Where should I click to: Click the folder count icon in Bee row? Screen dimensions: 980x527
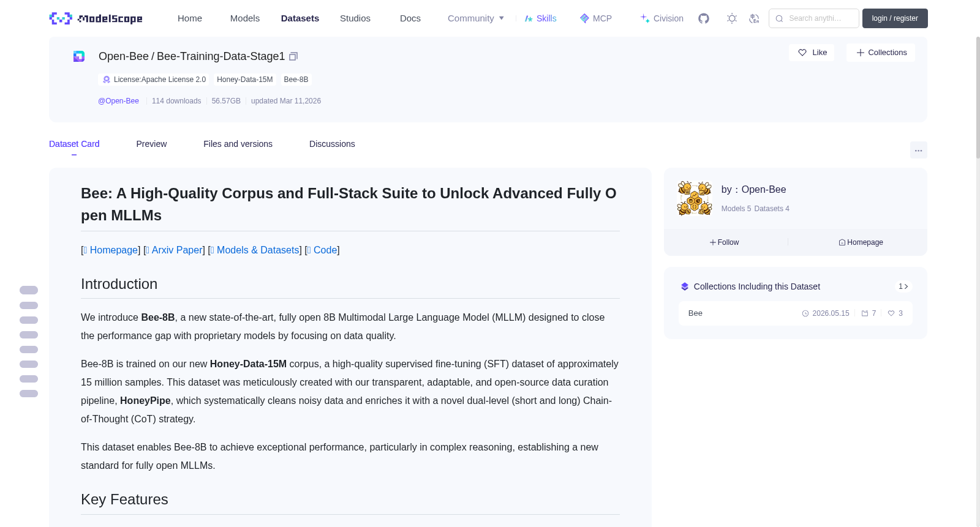pos(865,313)
